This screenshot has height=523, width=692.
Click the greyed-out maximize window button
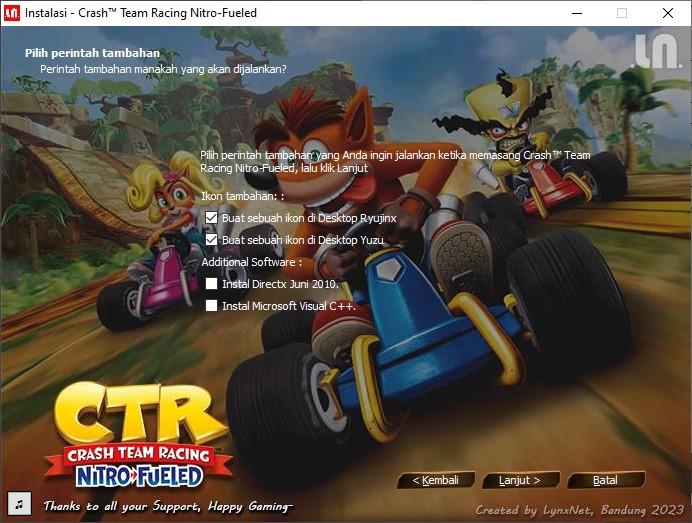tap(622, 13)
